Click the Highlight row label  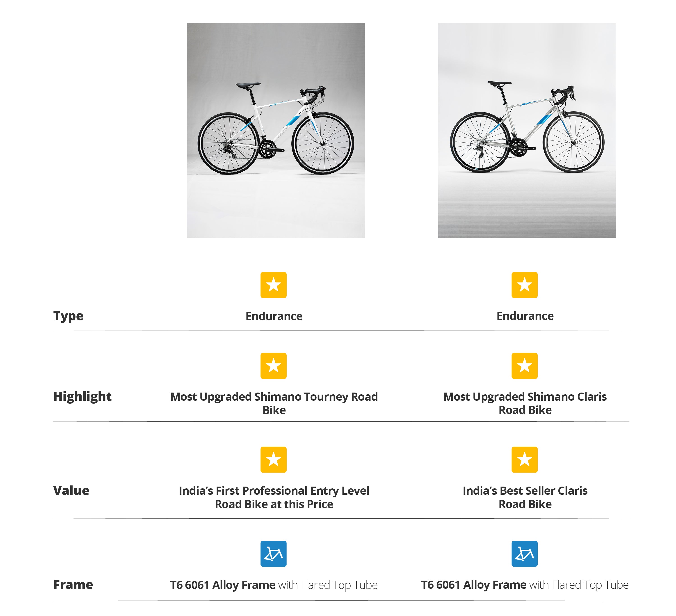coord(82,397)
